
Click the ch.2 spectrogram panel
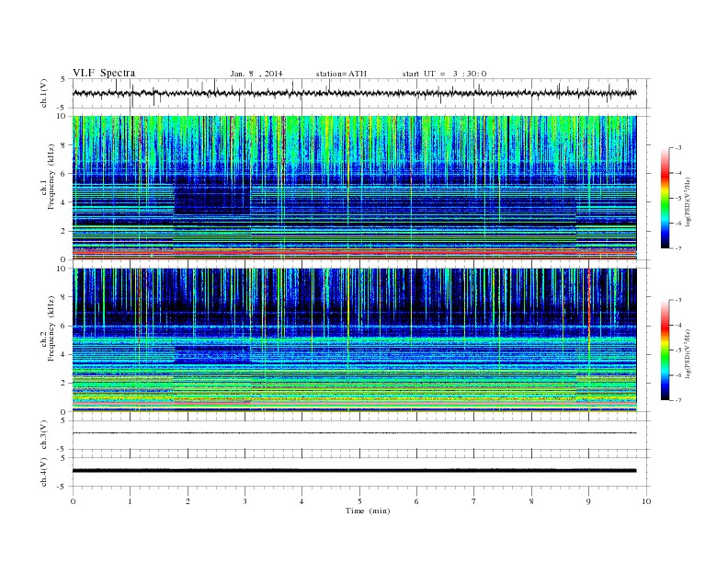click(354, 340)
